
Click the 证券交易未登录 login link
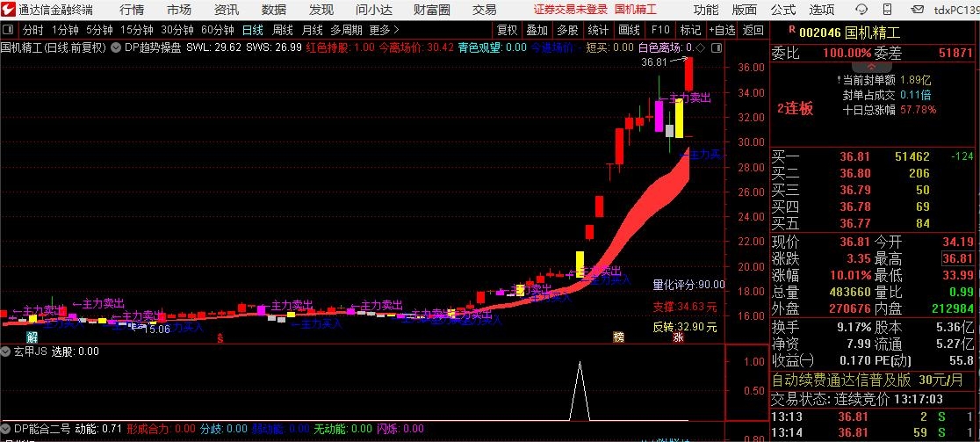point(571,10)
